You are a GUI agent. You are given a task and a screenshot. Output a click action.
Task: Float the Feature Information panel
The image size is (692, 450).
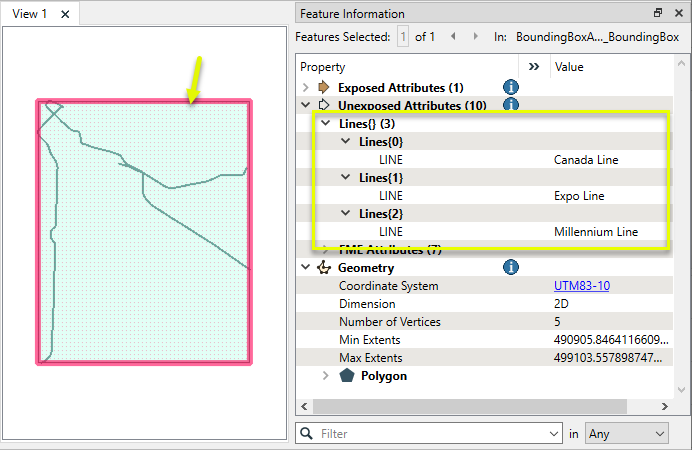[657, 14]
